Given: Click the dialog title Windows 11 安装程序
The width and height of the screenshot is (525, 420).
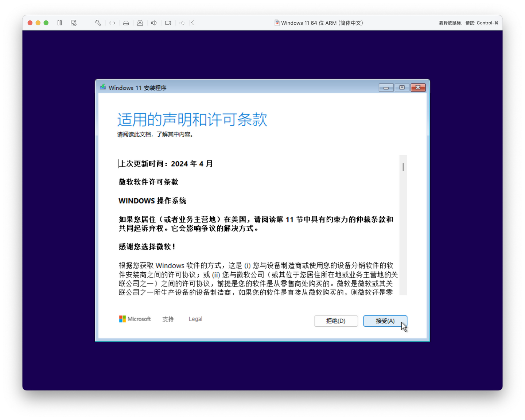Looking at the screenshot, I should click(137, 88).
